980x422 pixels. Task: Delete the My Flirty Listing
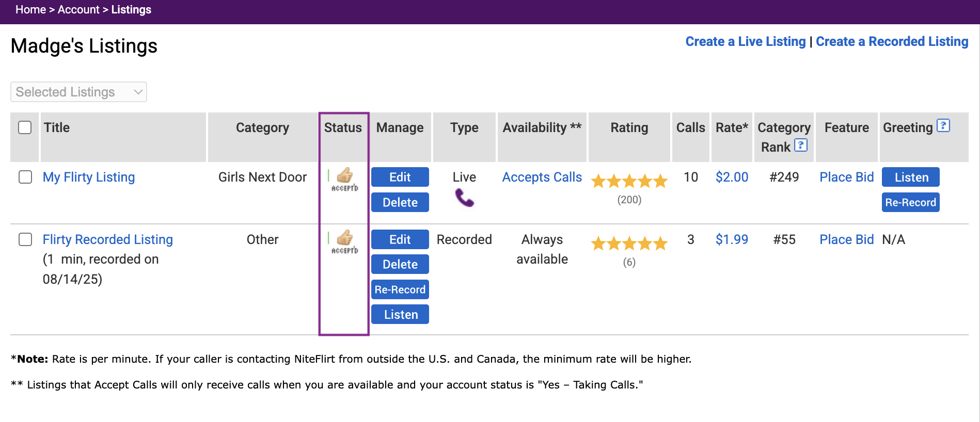[400, 202]
